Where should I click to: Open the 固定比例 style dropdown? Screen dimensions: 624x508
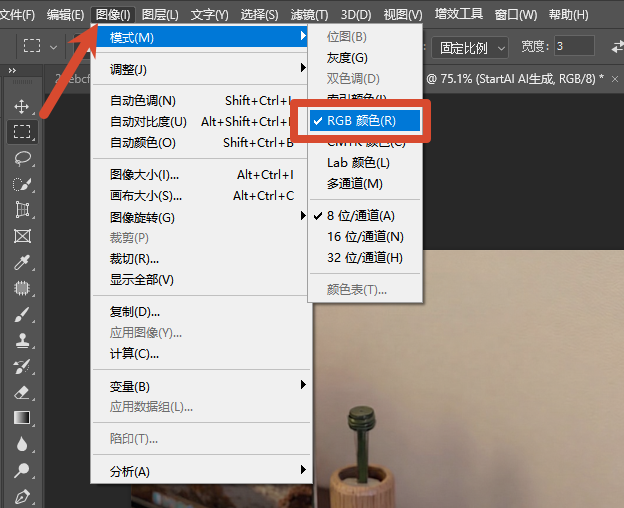click(470, 48)
